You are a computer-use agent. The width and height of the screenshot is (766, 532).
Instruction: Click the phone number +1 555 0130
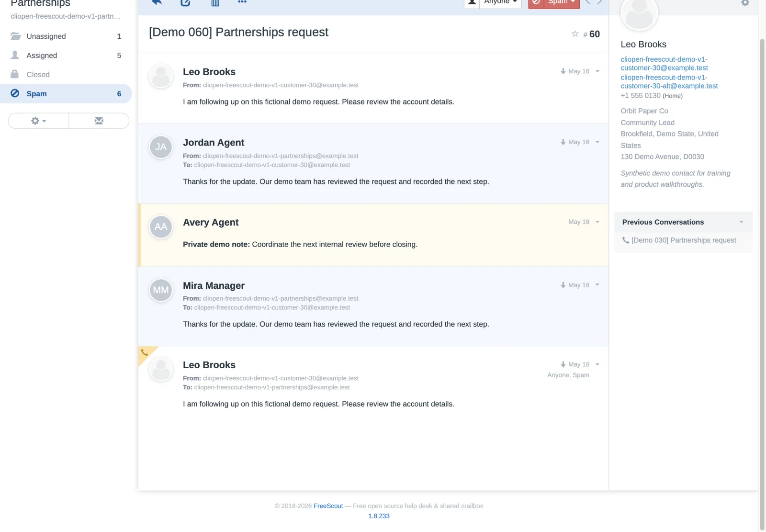click(641, 95)
